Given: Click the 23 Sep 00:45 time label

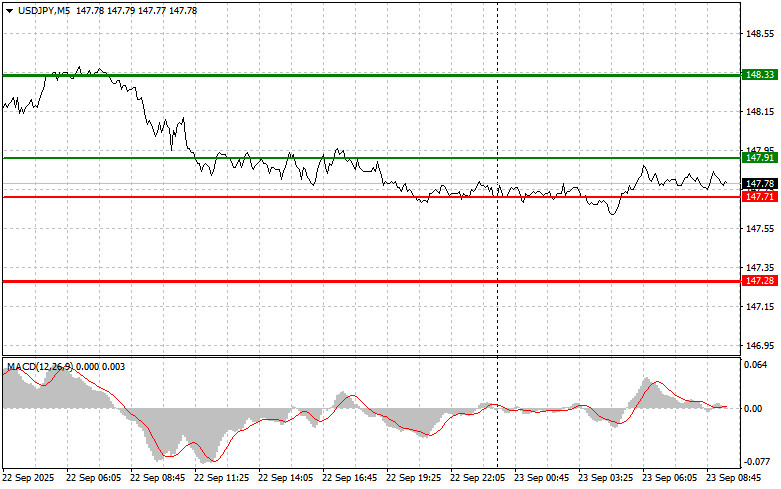Looking at the screenshot, I should tap(542, 478).
